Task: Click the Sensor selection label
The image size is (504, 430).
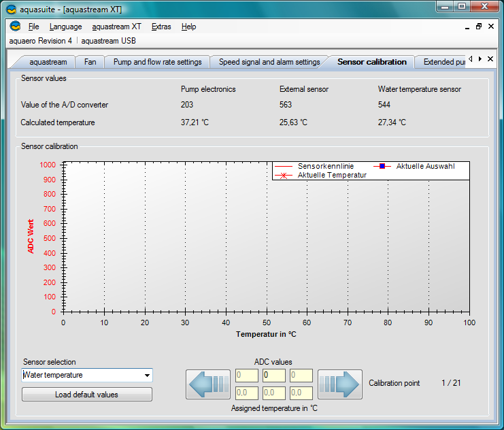Action: [x=49, y=362]
